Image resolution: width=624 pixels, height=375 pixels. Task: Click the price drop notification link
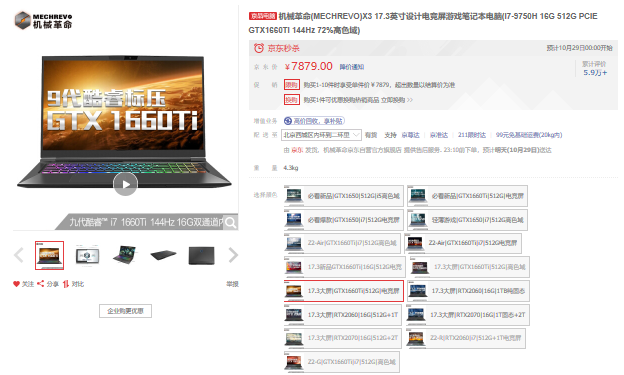[x=352, y=67]
